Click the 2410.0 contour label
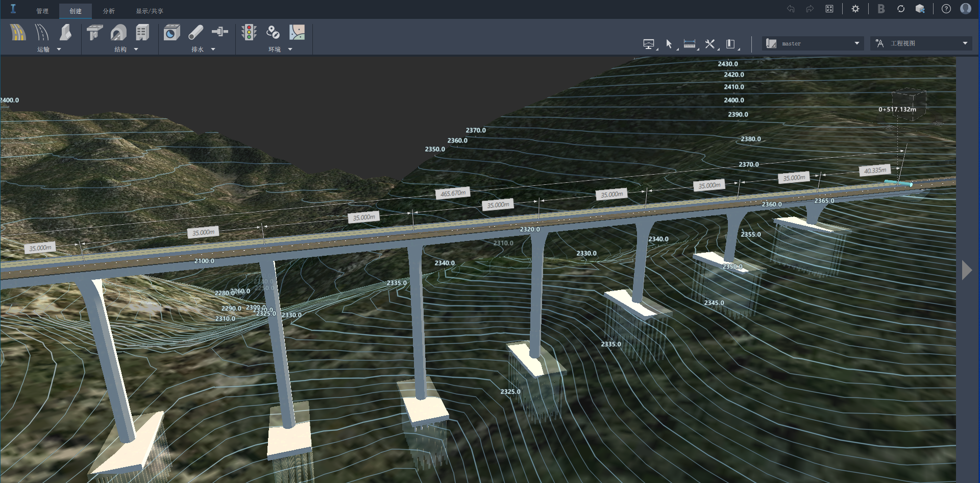Image resolution: width=980 pixels, height=483 pixels. pos(734,87)
